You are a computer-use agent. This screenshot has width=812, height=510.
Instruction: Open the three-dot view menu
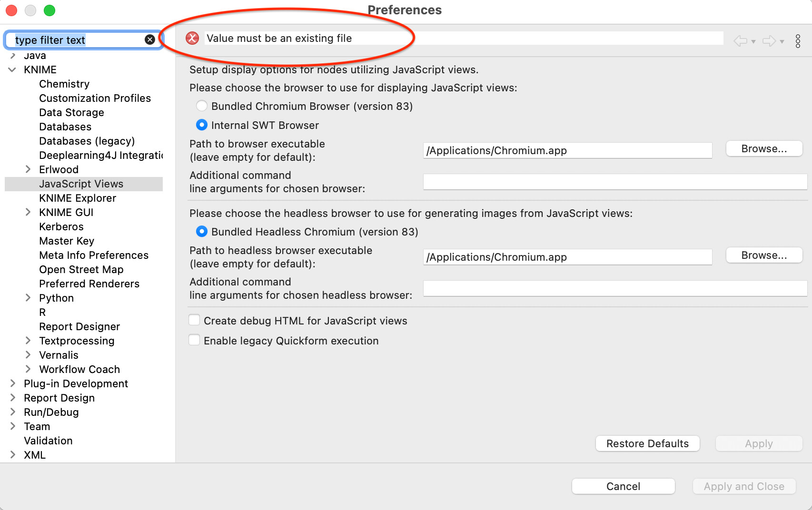tap(798, 41)
